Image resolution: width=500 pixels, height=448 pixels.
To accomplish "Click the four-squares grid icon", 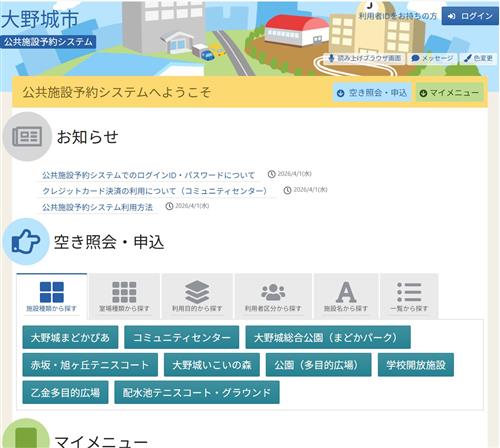I will tap(52, 292).
